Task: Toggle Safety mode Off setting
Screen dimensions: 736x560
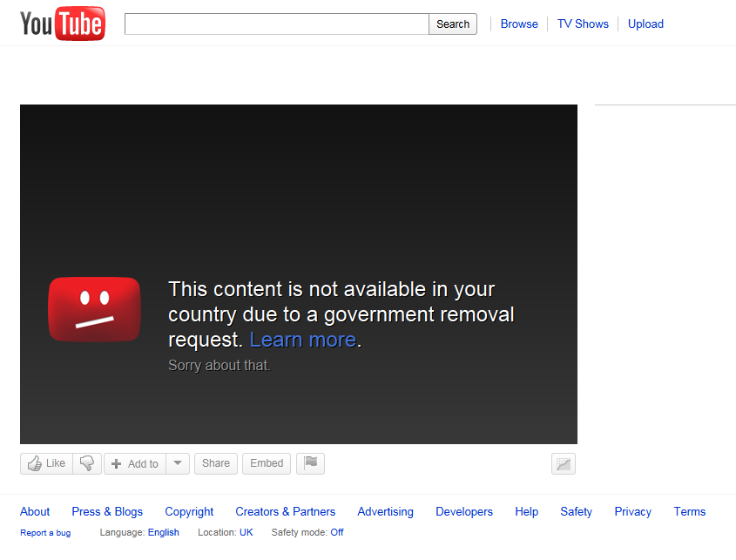Action: click(x=337, y=532)
